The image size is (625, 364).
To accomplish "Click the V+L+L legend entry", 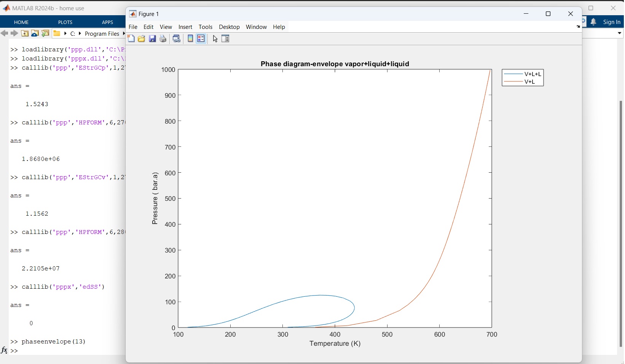I will click(x=523, y=74).
